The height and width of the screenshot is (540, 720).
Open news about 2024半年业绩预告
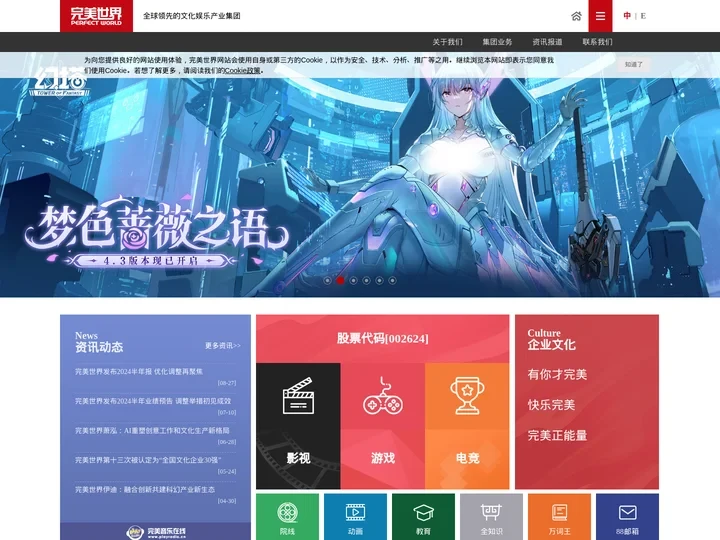153,401
